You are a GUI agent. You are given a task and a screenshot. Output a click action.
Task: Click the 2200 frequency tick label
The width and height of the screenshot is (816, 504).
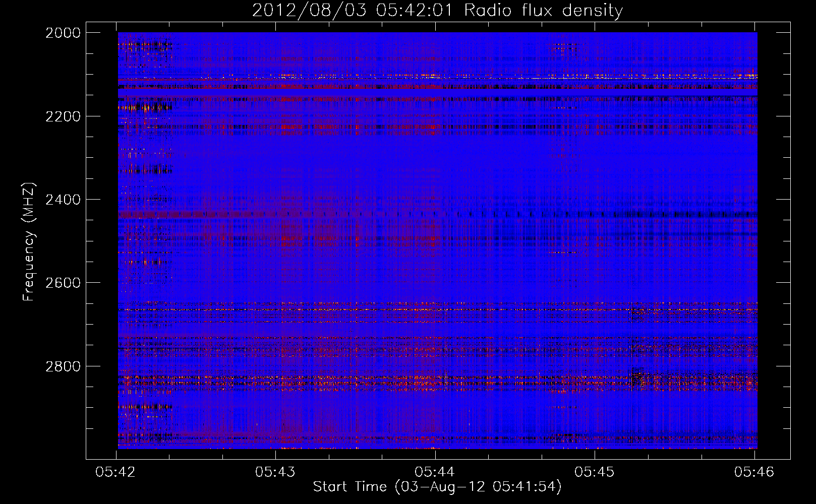(63, 116)
